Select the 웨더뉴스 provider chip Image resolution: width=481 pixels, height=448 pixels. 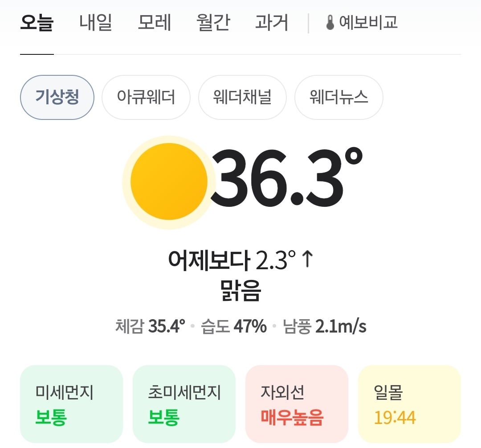click(x=338, y=97)
